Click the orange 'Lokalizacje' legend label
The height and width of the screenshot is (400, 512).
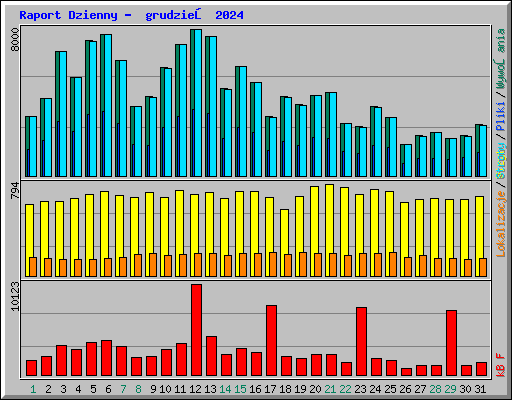(501, 224)
